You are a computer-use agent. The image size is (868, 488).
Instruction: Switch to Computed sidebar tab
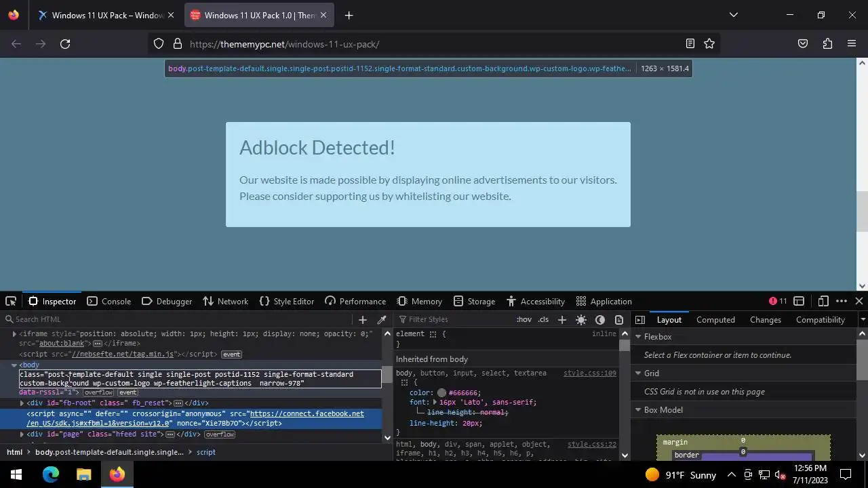point(715,320)
